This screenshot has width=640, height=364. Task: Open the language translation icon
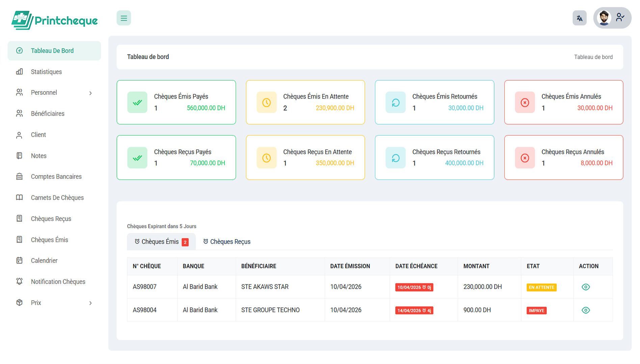point(579,18)
